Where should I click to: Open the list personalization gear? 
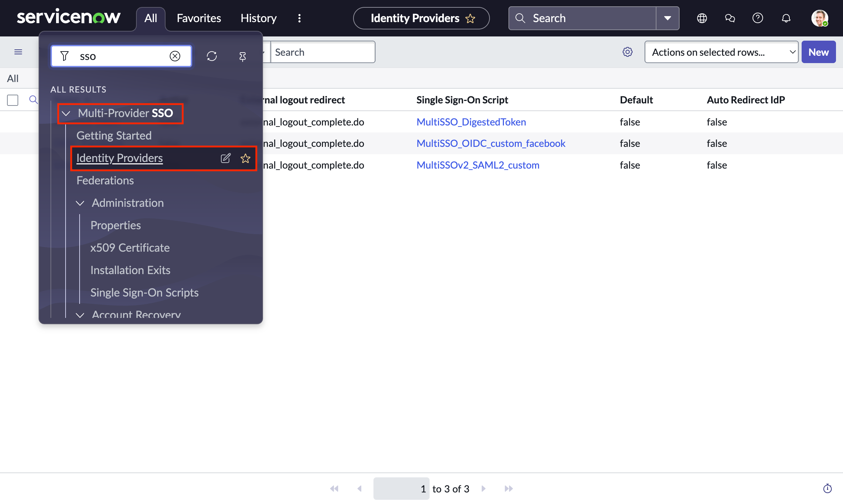coord(627,52)
